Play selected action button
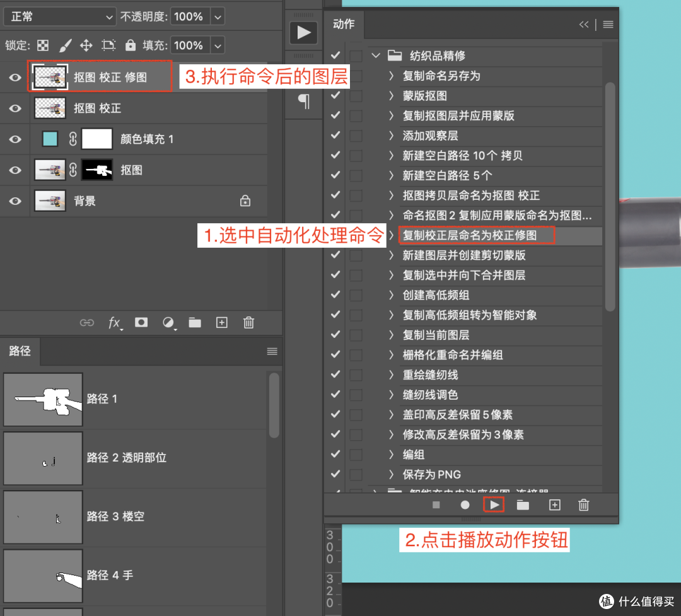Image resolution: width=681 pixels, height=616 pixels. [494, 505]
